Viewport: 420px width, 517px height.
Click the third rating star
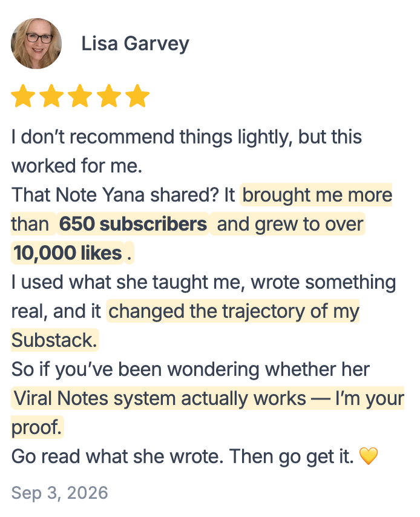80,96
